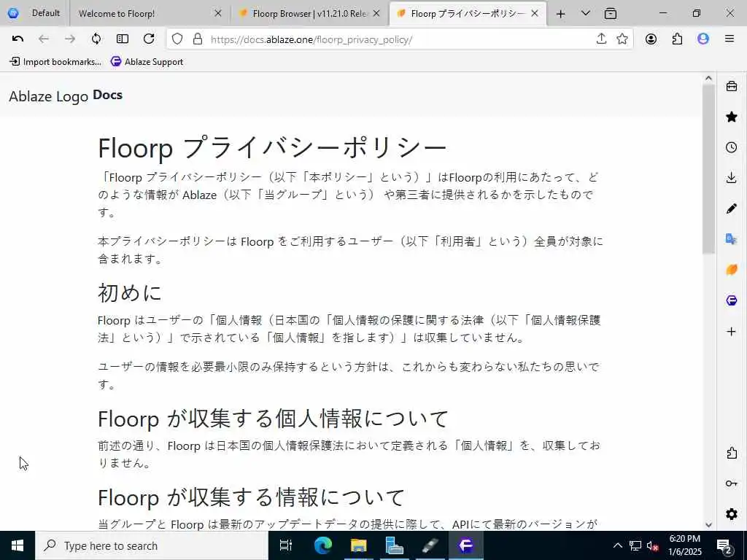The image size is (747, 560).
Task: Click the heading Floorp が収集する情報について
Action: point(251,497)
